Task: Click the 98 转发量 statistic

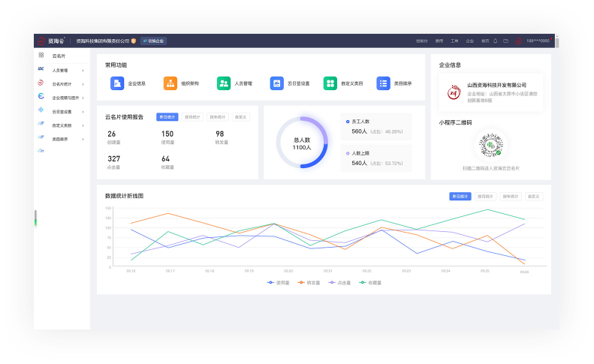Action: (222, 137)
